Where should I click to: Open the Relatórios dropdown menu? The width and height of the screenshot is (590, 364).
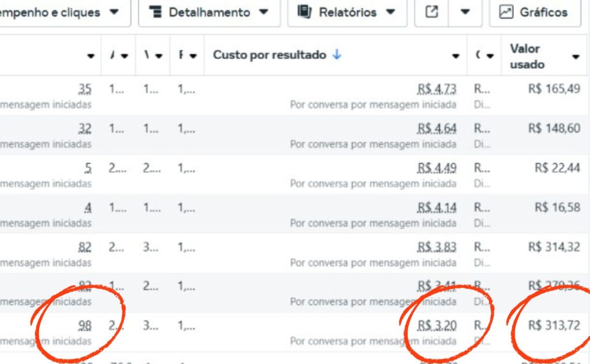click(391, 12)
